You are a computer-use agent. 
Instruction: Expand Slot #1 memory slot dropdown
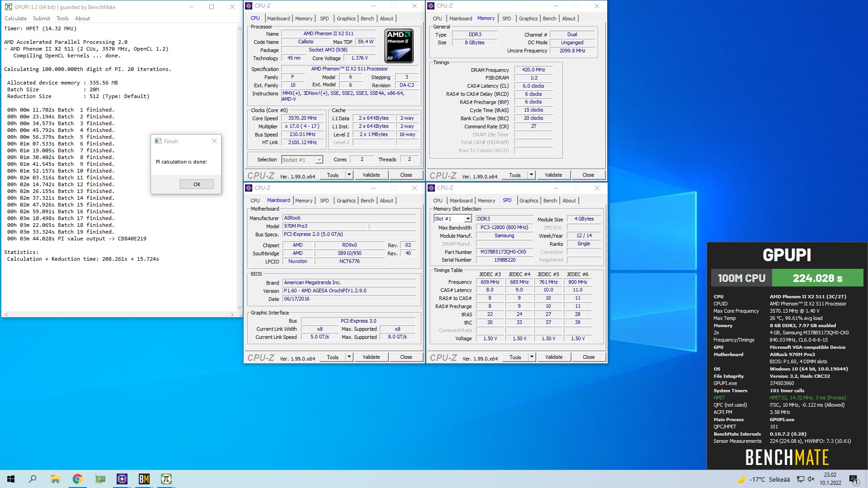[x=468, y=219]
